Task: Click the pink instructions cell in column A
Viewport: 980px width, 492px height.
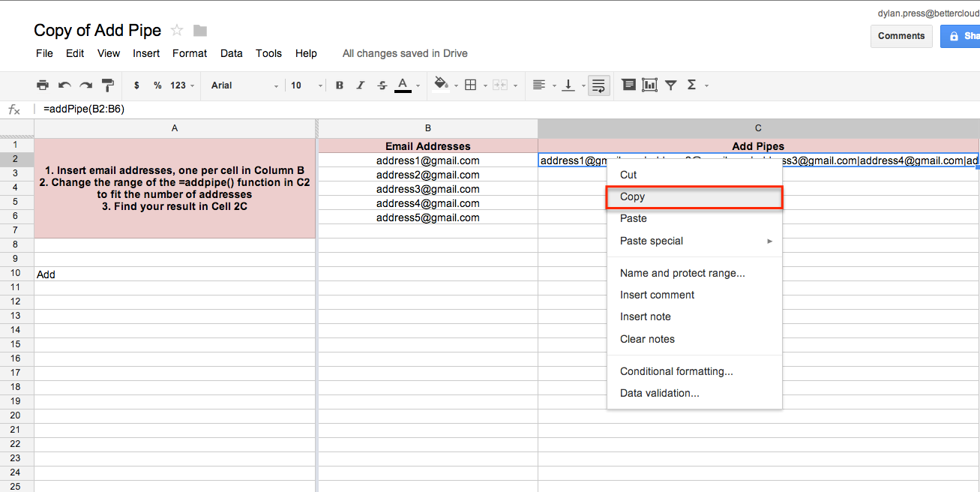Action: (x=175, y=188)
